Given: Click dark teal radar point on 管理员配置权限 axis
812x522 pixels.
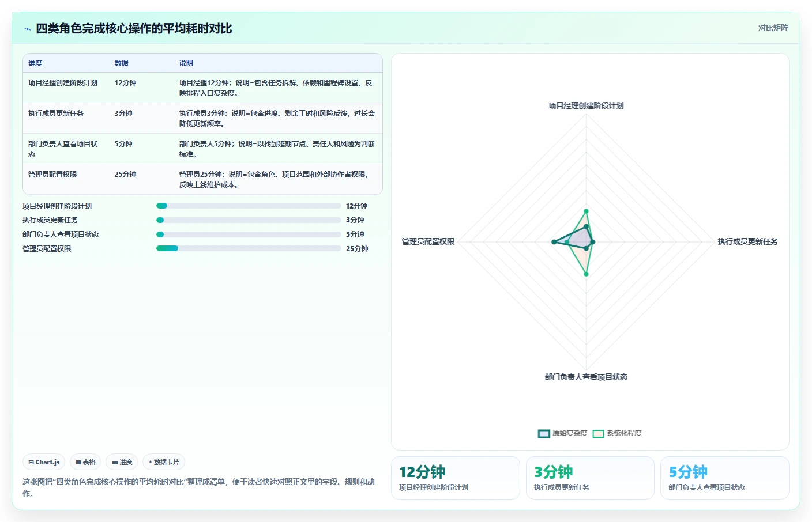Looking at the screenshot, I should pos(554,242).
